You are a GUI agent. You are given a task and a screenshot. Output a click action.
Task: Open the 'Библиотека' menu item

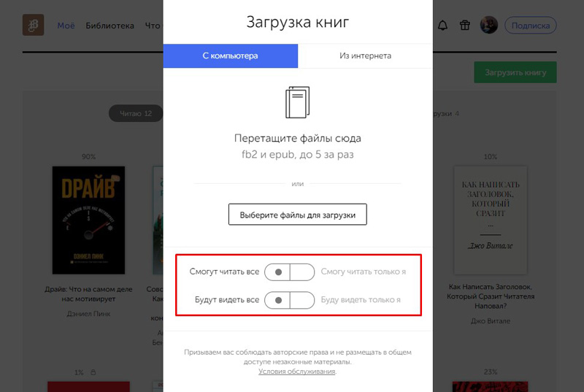pyautogui.click(x=110, y=26)
